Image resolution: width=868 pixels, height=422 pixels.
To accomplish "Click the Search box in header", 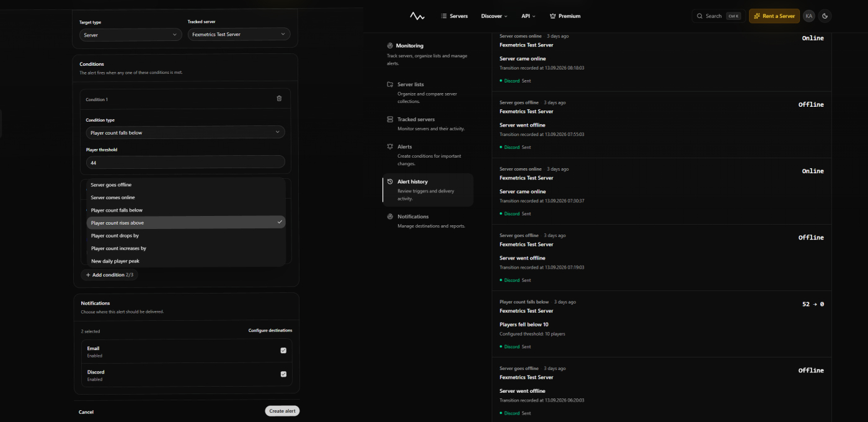I will coord(717,16).
